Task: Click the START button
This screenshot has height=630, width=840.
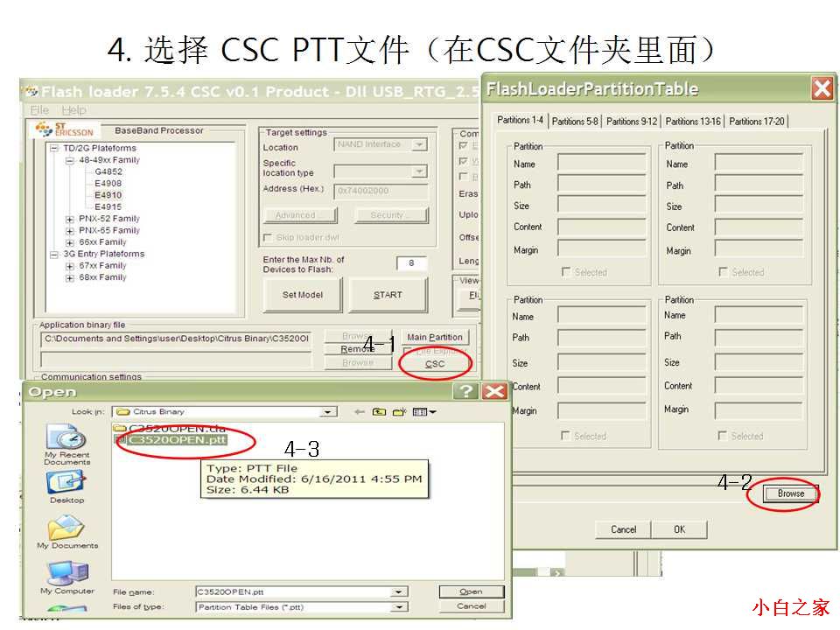Action: click(x=388, y=295)
